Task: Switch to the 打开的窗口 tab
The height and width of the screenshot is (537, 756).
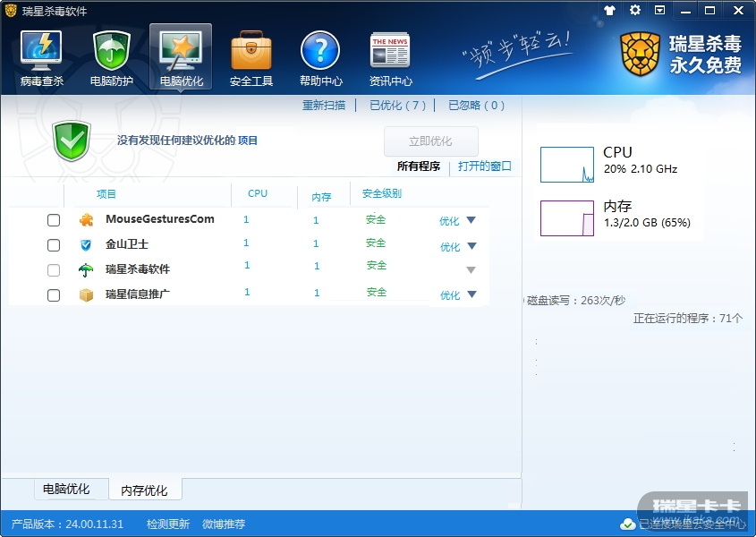Action: [485, 166]
